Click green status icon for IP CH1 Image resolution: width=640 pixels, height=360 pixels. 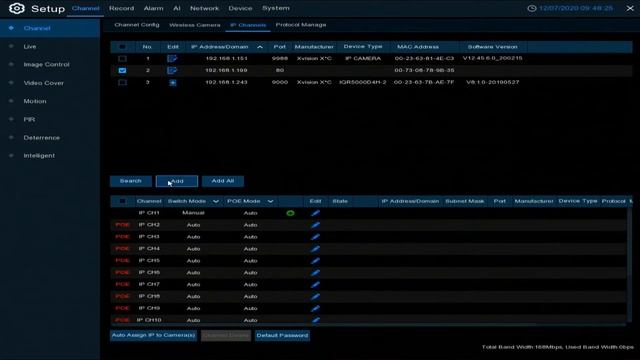point(290,213)
